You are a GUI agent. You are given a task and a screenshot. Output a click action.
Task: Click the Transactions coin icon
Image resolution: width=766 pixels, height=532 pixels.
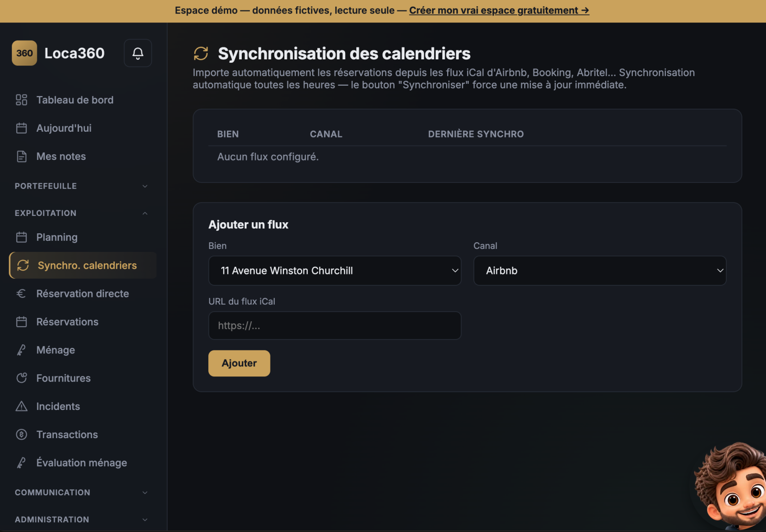22,434
